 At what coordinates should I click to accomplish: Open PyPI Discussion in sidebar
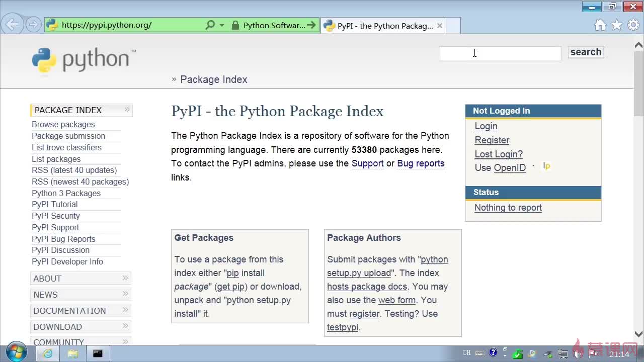(x=61, y=250)
